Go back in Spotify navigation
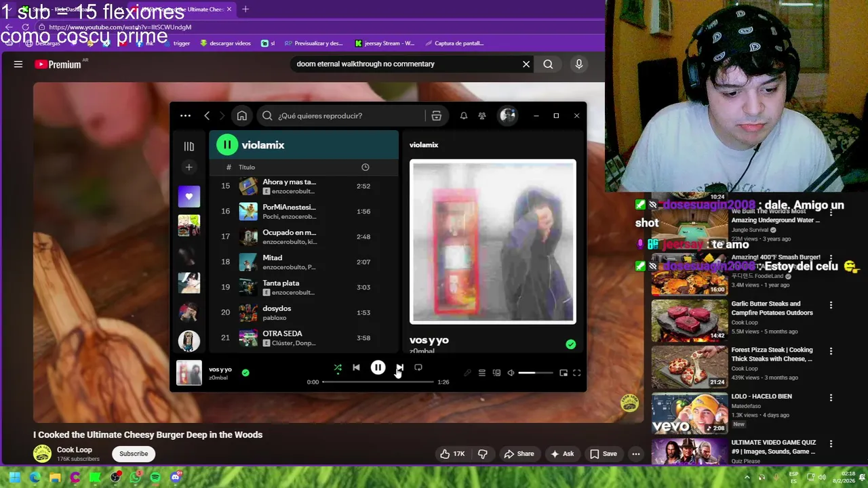Image resolution: width=868 pixels, height=488 pixels. (207, 116)
